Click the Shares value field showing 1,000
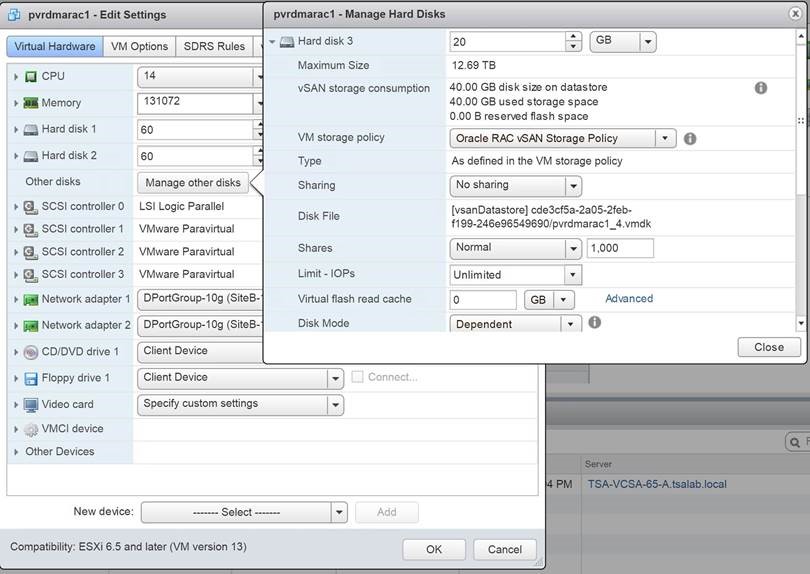Screen dimensions: 810x574 [620, 248]
